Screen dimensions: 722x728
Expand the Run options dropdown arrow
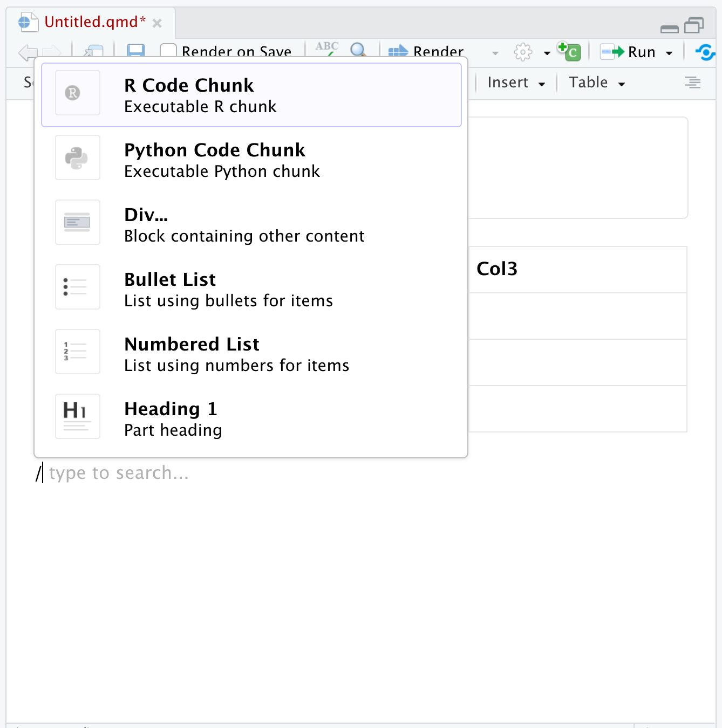tap(668, 52)
